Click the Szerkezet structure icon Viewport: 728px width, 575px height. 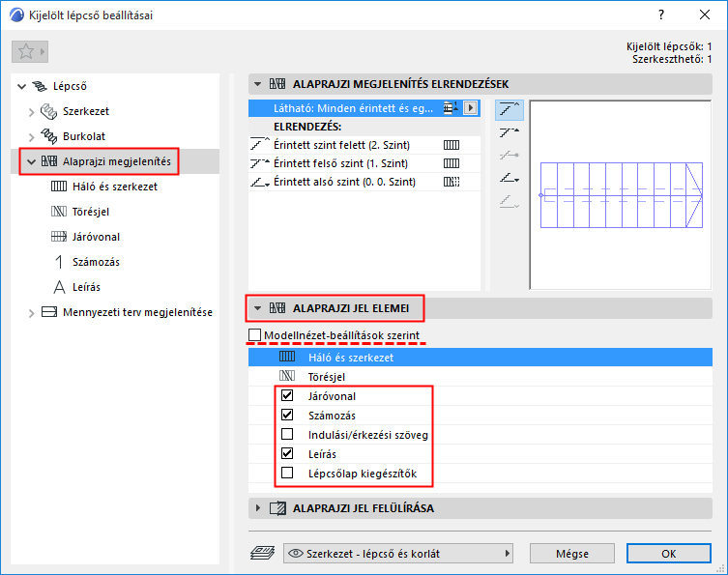click(x=48, y=111)
